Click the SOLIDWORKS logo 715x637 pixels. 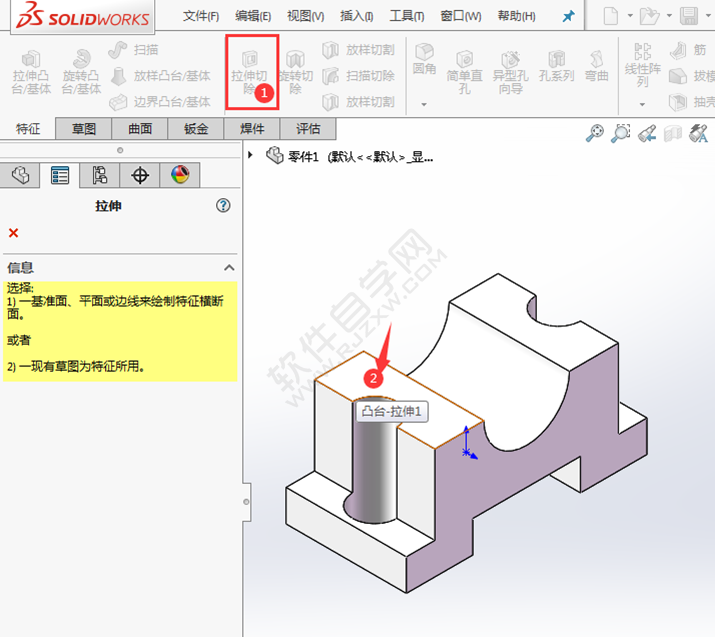(x=83, y=16)
